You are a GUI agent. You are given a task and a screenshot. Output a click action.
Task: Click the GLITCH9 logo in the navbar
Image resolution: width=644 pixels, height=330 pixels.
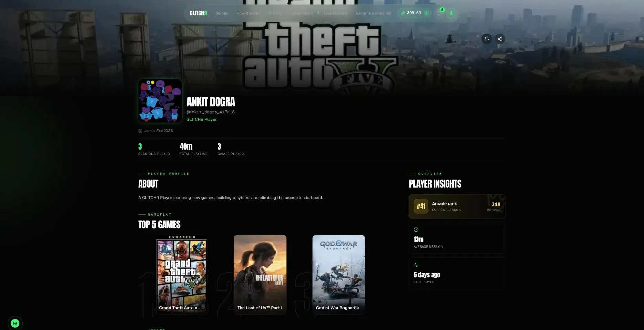pos(198,13)
